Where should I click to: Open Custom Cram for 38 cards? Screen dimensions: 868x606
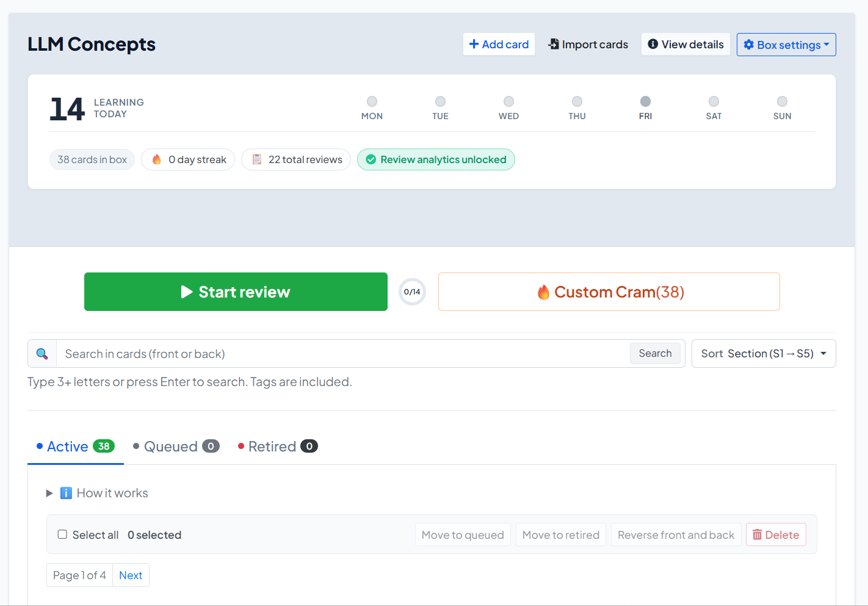tap(609, 292)
